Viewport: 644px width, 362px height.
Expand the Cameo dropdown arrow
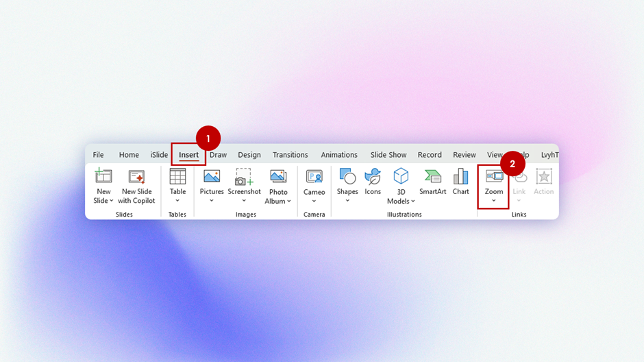[314, 202]
